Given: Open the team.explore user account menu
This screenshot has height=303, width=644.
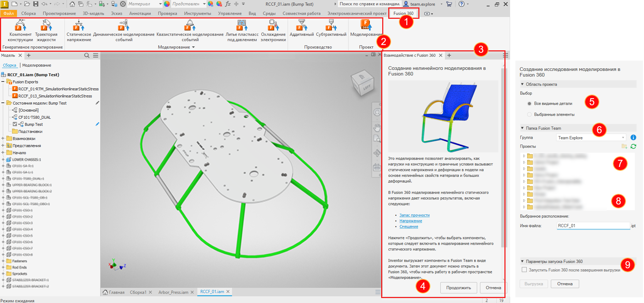Looking at the screenshot, I should 423,4.
